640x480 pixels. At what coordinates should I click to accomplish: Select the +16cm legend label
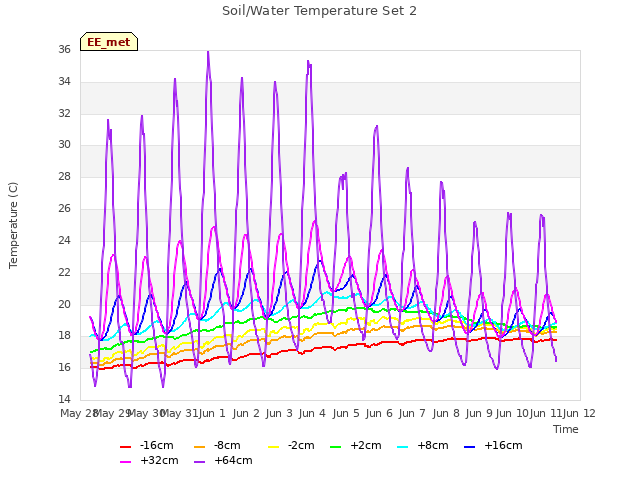pos(503,445)
